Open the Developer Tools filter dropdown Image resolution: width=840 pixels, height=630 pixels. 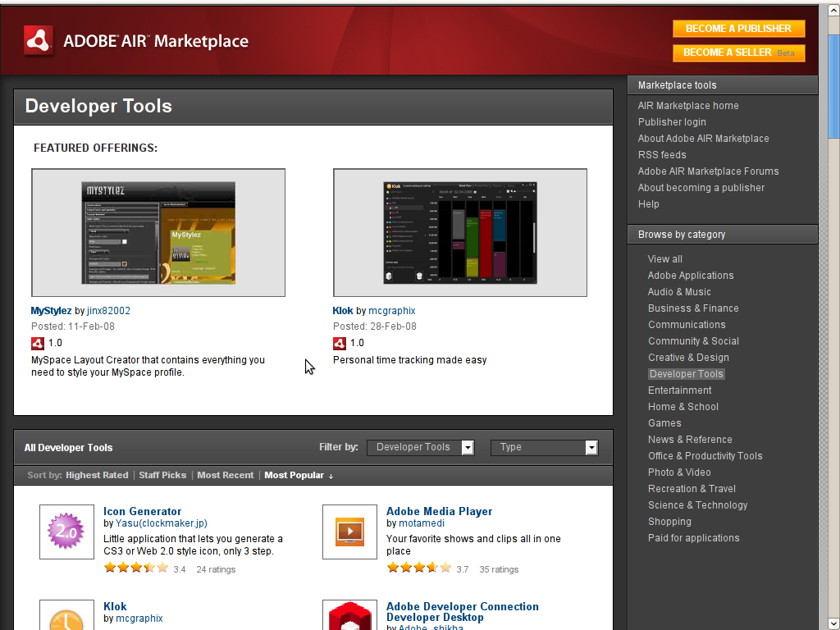(x=421, y=447)
